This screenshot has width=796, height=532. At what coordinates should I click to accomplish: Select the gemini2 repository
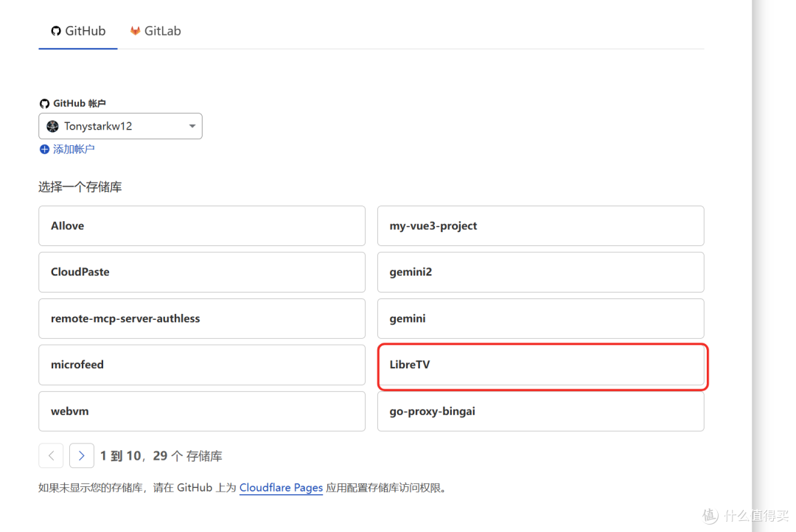[540, 272]
